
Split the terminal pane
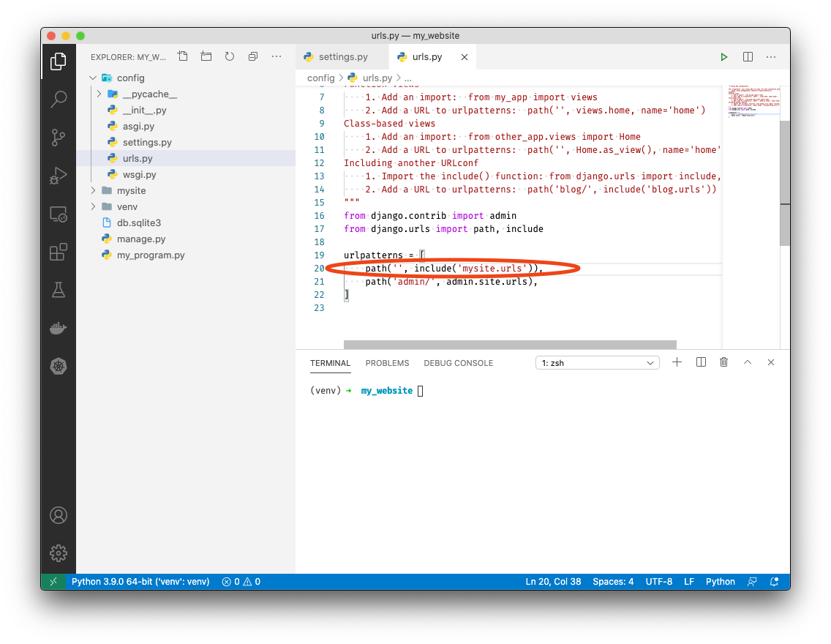pyautogui.click(x=701, y=362)
